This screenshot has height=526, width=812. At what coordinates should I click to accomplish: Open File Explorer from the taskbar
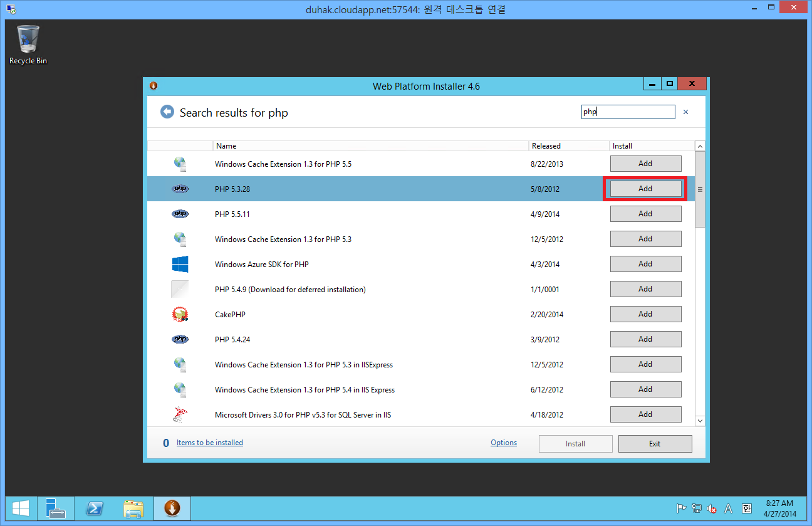click(x=133, y=508)
